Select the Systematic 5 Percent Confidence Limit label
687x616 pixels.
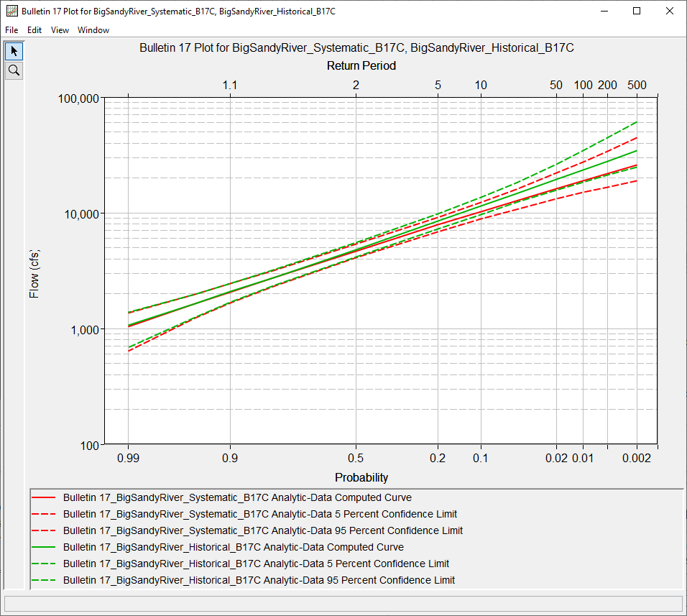coord(260,514)
